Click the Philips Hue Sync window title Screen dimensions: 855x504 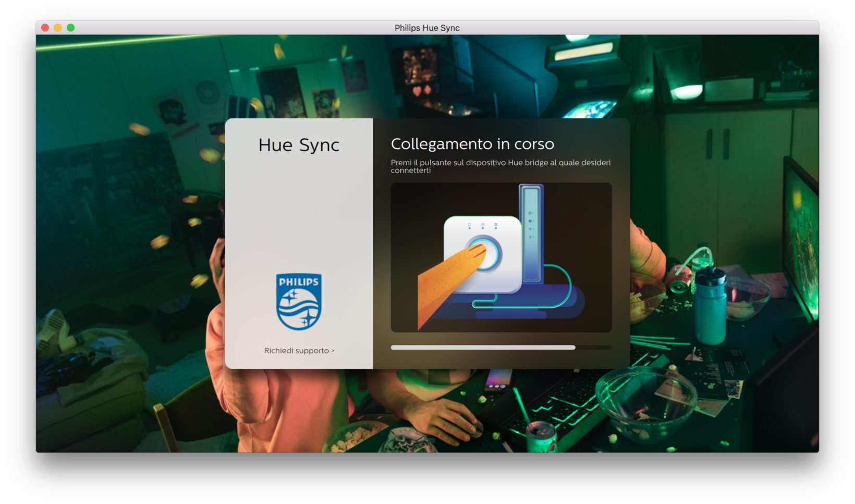pyautogui.click(x=427, y=28)
